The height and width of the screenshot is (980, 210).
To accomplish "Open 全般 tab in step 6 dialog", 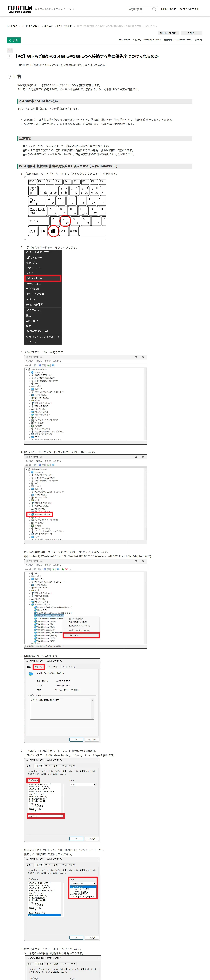I will [x=29, y=667].
